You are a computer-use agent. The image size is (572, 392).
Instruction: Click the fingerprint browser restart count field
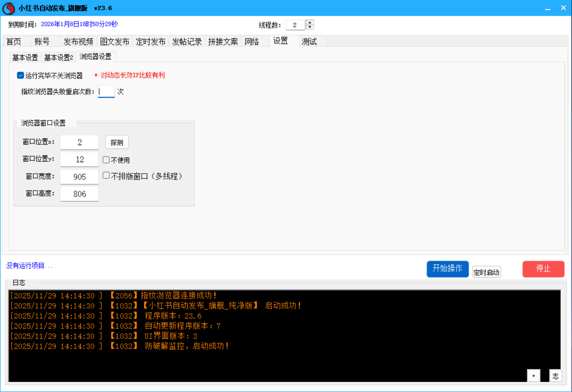(x=106, y=91)
